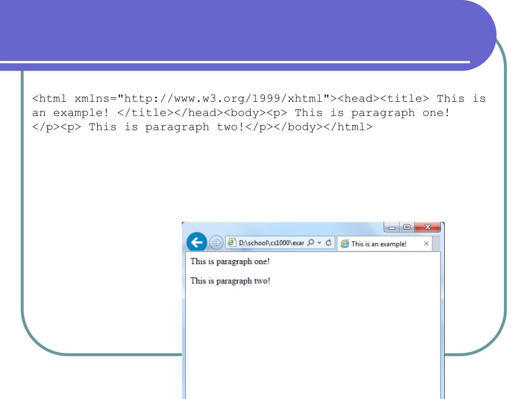Click the blue browser Back arrow
The image size is (532, 399).
pyautogui.click(x=196, y=242)
